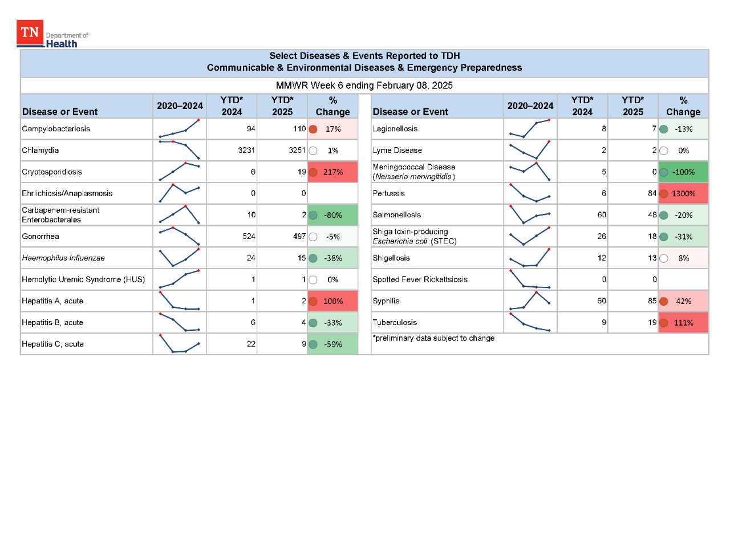Click the orange 1300% indicator for Pertussis
This screenshot has width=730, height=560.
click(x=664, y=193)
